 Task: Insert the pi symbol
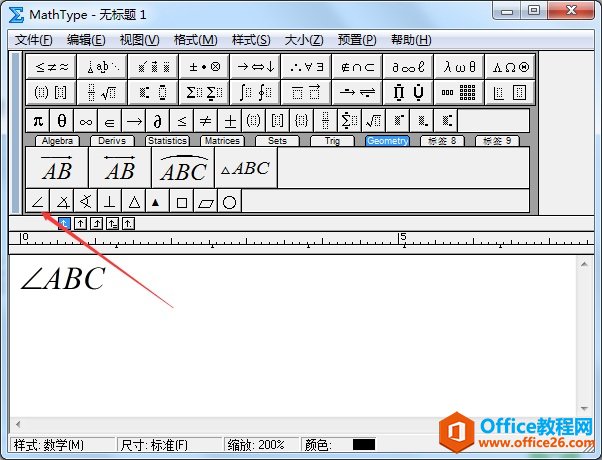[x=38, y=121]
